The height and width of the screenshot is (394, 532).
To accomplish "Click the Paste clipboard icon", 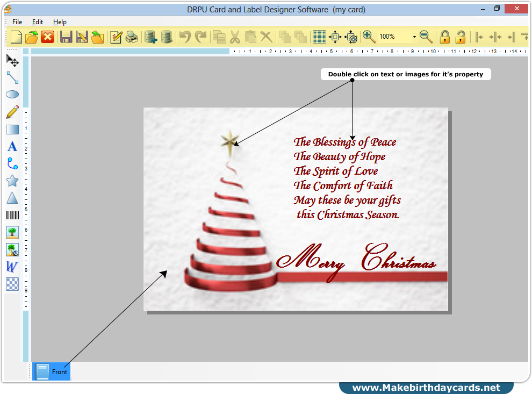I will click(x=250, y=37).
